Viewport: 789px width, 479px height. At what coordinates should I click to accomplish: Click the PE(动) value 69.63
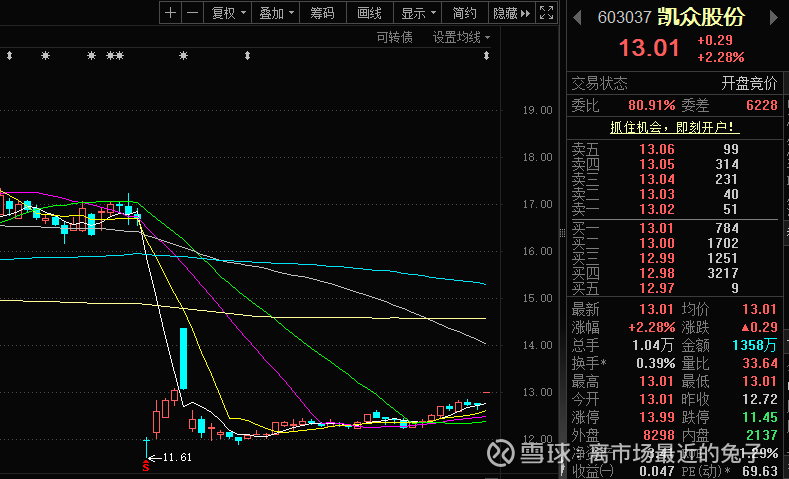(x=760, y=471)
